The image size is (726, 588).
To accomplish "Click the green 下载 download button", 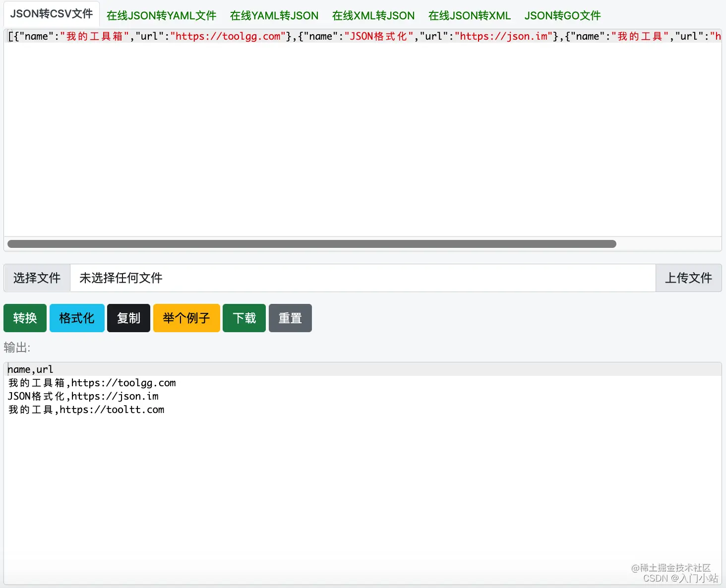I will click(244, 318).
